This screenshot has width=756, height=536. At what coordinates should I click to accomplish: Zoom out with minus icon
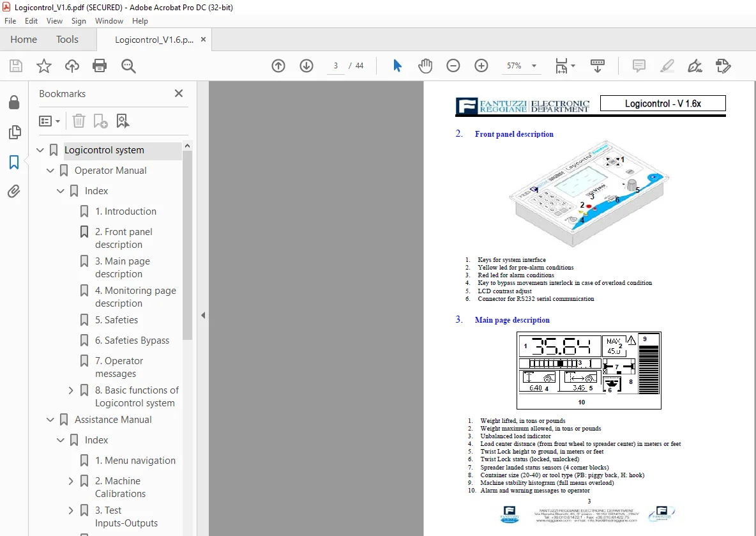(453, 66)
